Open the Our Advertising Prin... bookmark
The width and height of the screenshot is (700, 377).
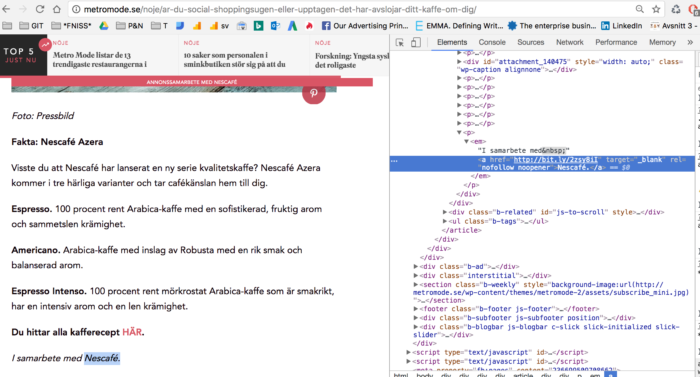pyautogui.click(x=365, y=26)
